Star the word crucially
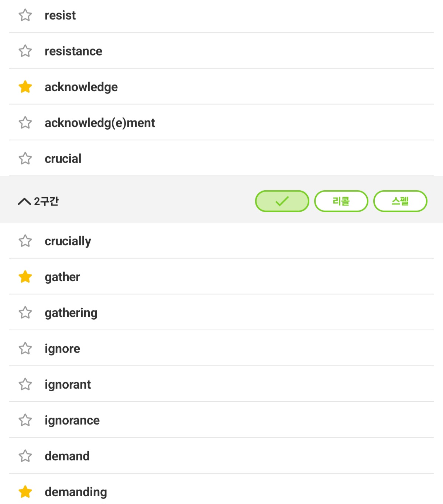 coord(25,241)
